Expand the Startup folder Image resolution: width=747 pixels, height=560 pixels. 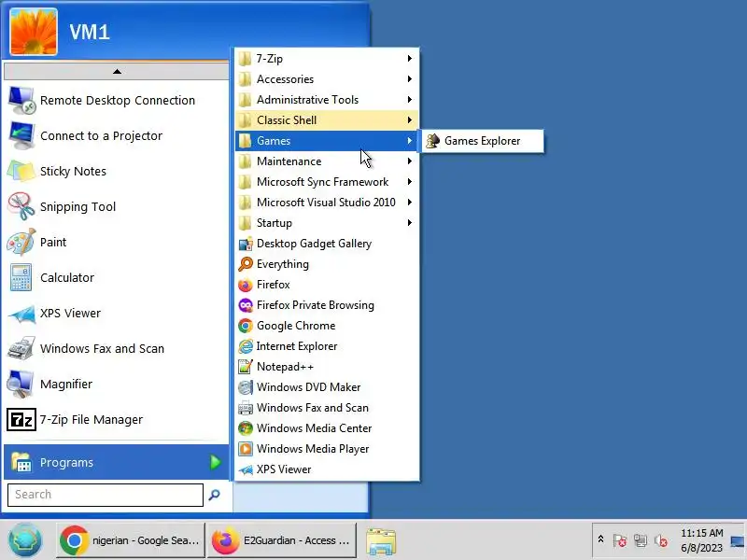(328, 223)
